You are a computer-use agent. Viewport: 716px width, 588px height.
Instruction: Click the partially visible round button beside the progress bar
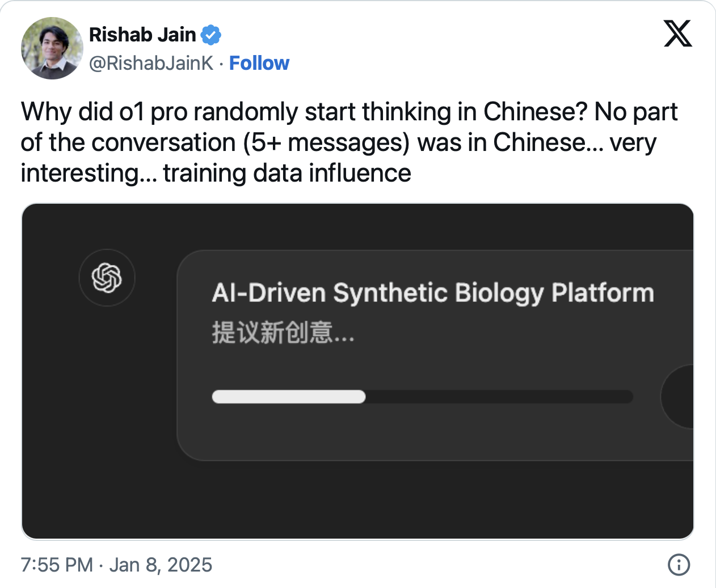point(679,397)
